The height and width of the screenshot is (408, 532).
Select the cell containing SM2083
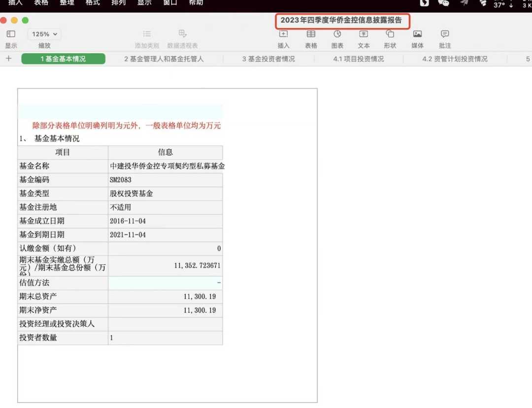165,180
